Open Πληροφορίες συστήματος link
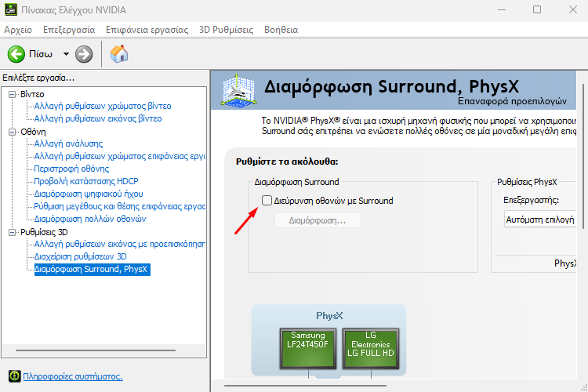588x392 pixels. (73, 376)
